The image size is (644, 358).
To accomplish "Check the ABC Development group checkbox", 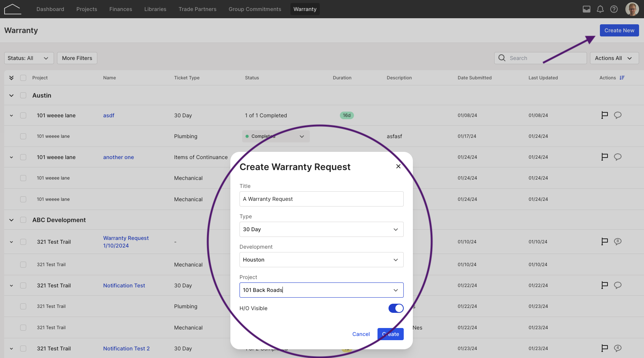I will coord(23,220).
